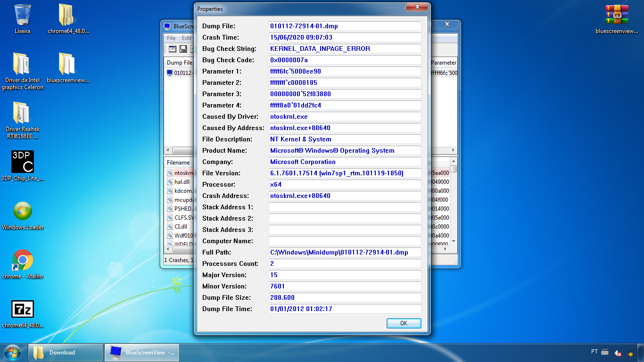Select the kdcom row in BlueScreenView
Screen dimensions: 644x362
(180, 191)
